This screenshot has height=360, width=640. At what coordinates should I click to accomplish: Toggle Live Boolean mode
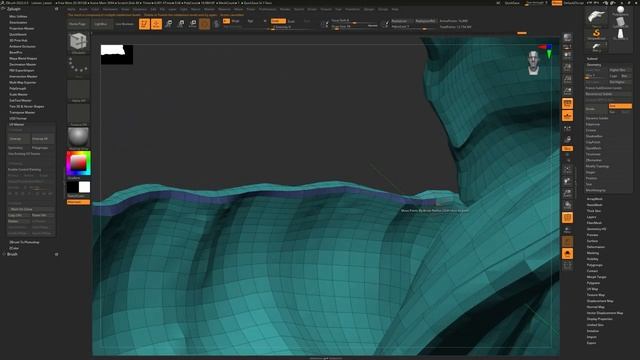tap(124, 24)
